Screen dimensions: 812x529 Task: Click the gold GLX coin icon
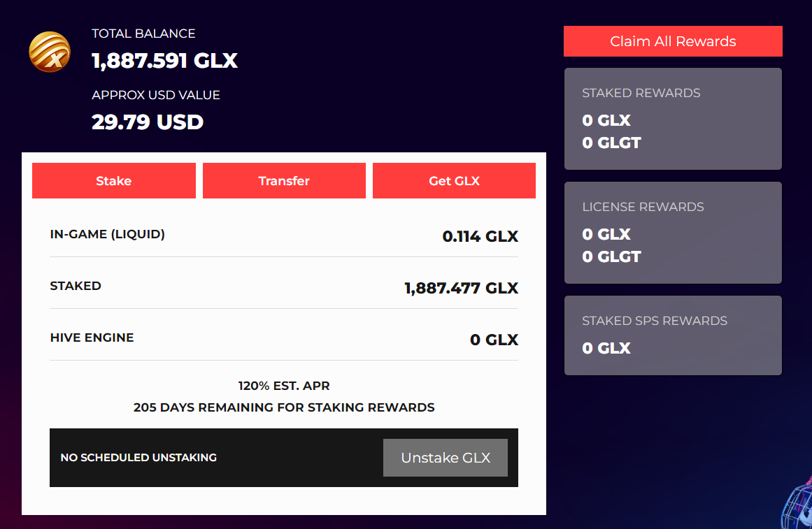pos(49,52)
